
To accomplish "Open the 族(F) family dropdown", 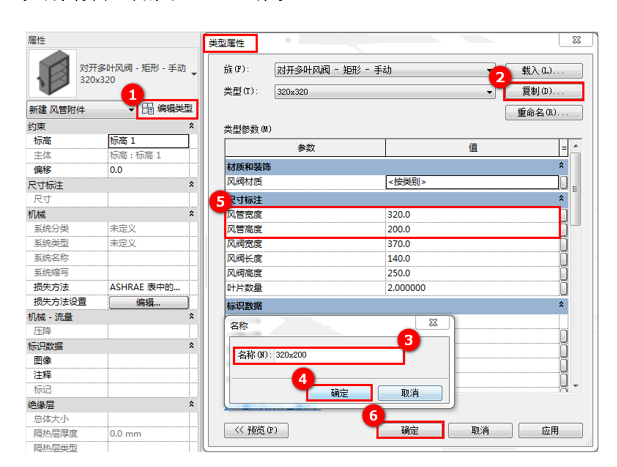I will 489,70.
